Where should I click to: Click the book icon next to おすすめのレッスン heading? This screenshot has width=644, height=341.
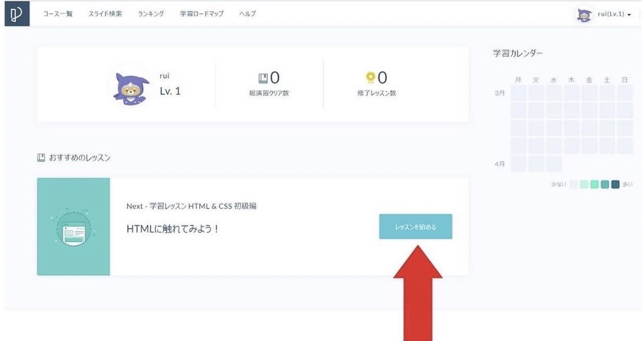[x=40, y=157]
